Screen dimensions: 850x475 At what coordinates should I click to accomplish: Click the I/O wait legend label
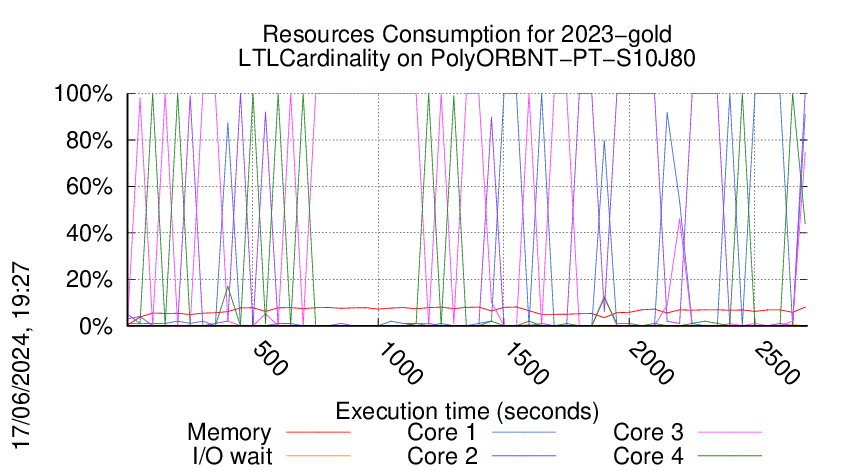pyautogui.click(x=233, y=456)
